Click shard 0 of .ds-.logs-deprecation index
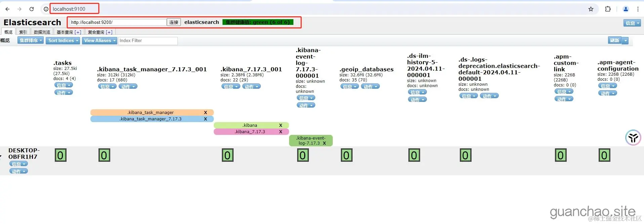 (466, 155)
